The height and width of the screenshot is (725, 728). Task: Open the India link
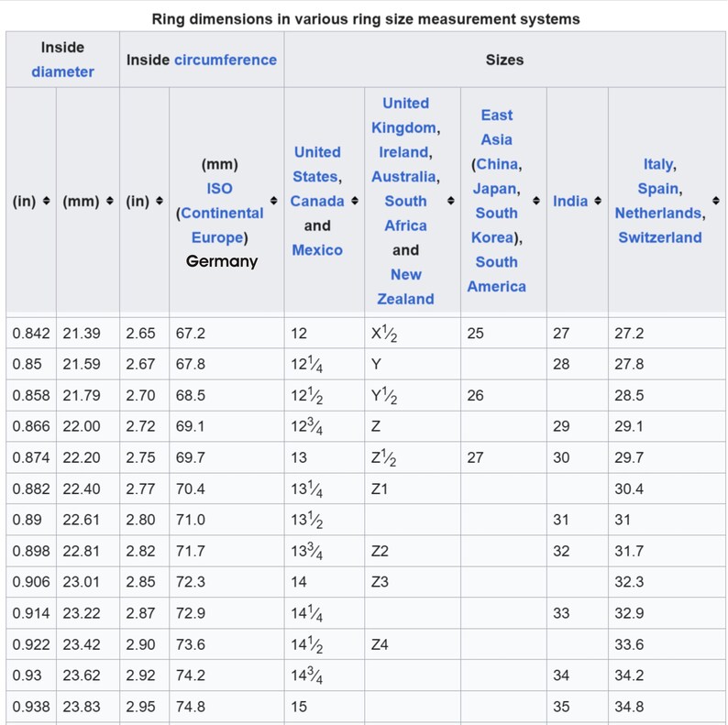[x=570, y=201]
